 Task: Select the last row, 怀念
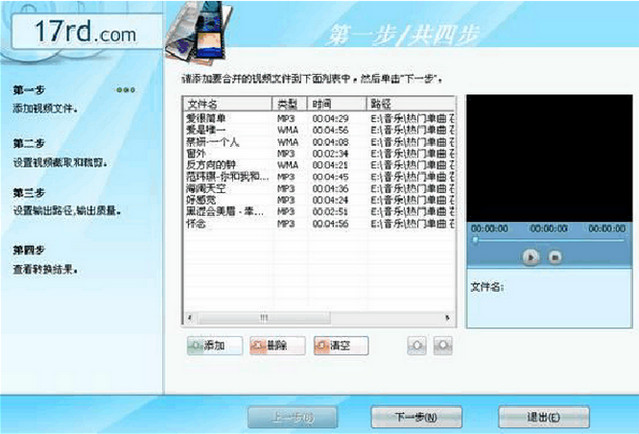(x=319, y=223)
